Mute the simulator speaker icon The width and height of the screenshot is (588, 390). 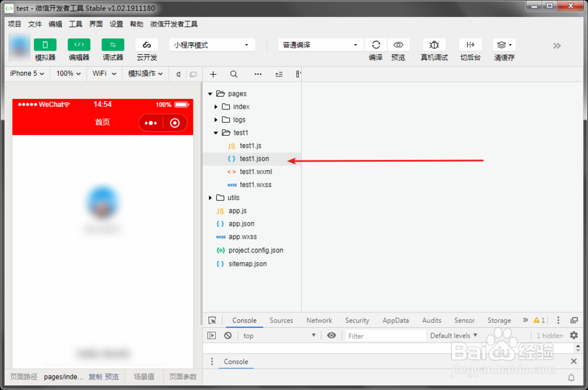[x=179, y=74]
